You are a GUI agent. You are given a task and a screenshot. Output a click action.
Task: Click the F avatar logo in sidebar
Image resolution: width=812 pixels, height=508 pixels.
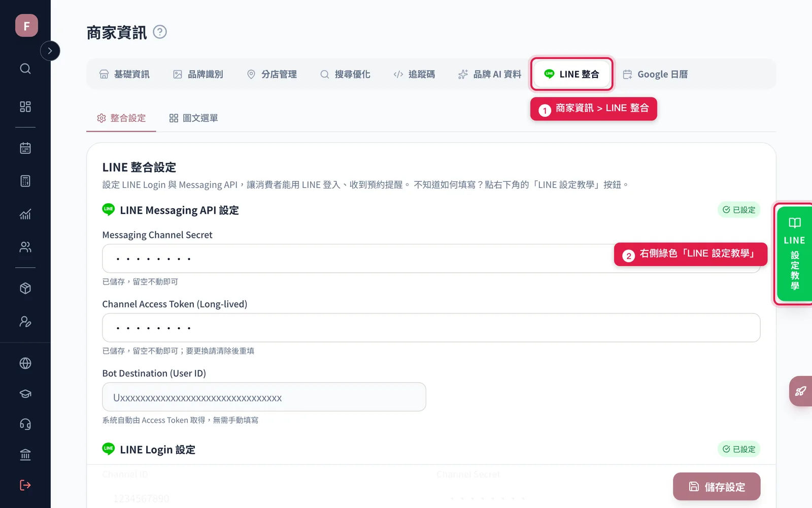pyautogui.click(x=26, y=25)
